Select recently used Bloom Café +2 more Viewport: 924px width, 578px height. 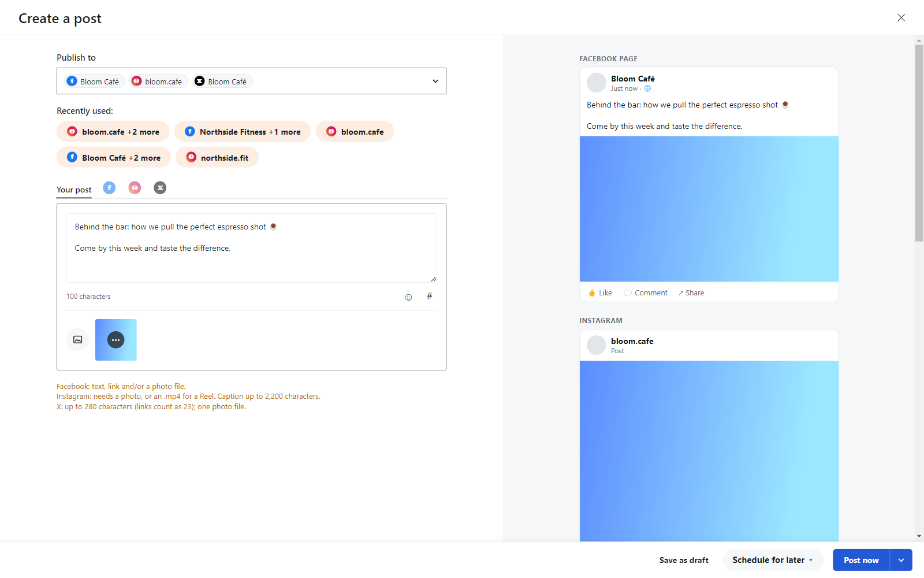click(x=114, y=157)
